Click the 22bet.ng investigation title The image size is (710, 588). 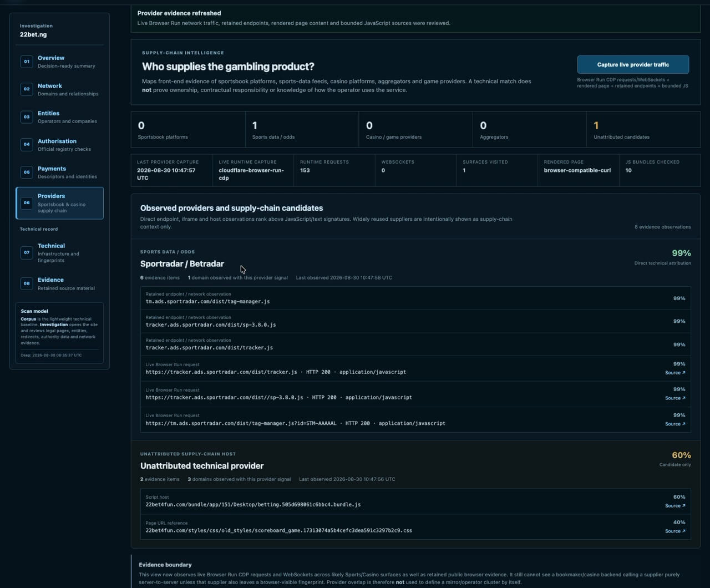(33, 34)
